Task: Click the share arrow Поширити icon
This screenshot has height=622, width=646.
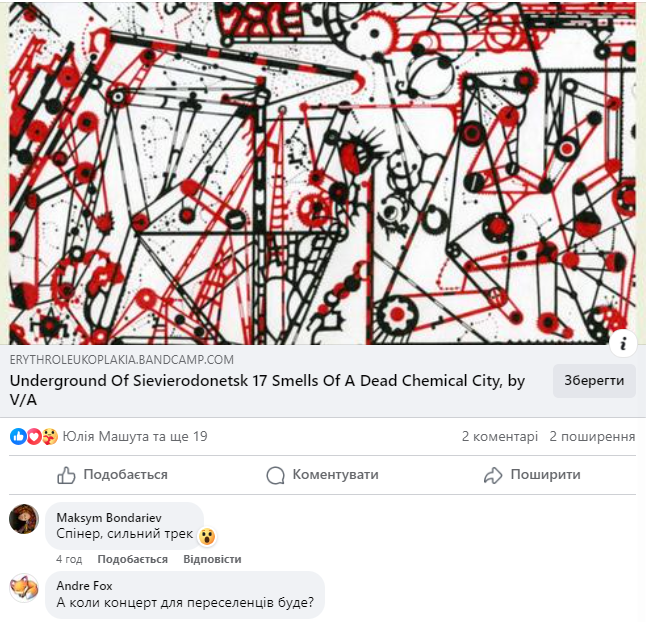Action: point(493,475)
